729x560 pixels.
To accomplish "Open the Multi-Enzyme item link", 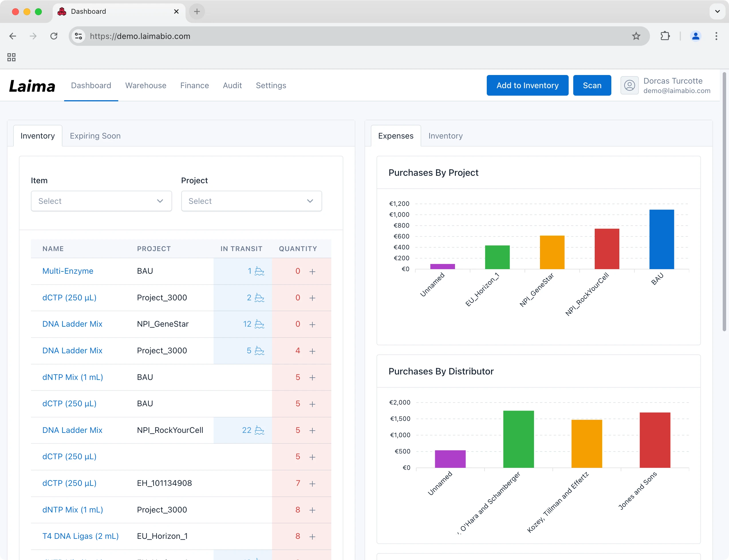I will (x=68, y=271).
